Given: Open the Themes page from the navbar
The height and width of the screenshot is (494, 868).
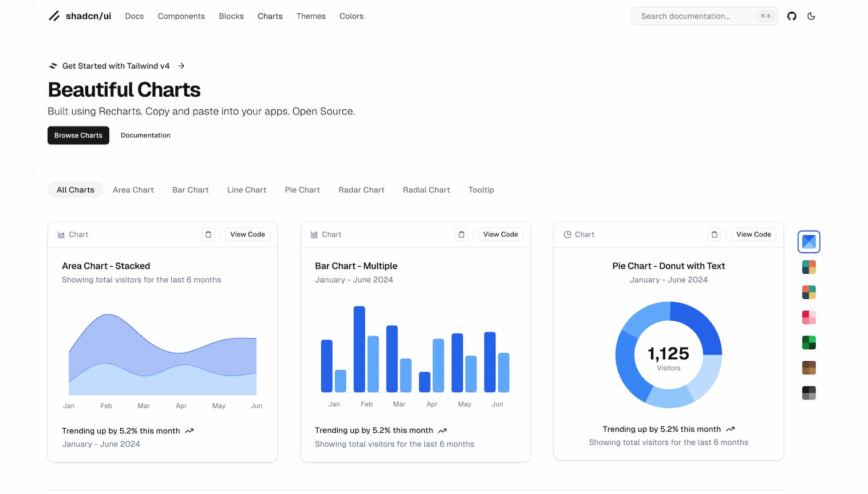Looking at the screenshot, I should 311,16.
